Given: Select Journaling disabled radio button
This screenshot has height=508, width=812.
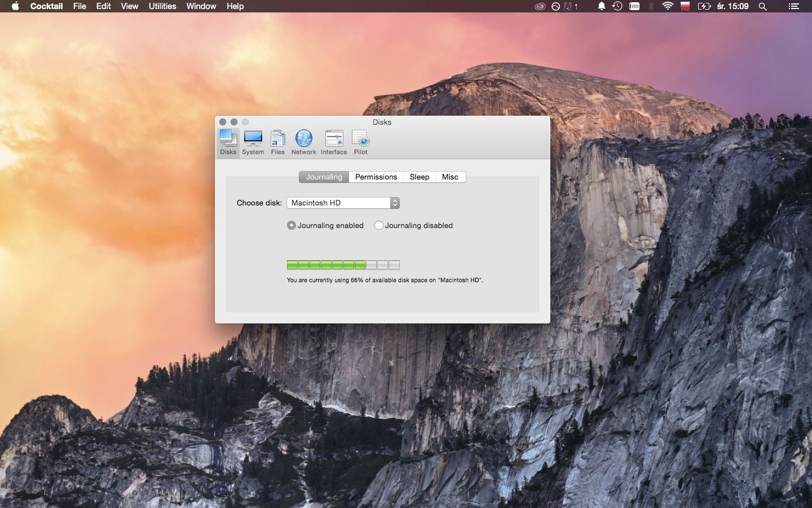Looking at the screenshot, I should click(x=414, y=225).
